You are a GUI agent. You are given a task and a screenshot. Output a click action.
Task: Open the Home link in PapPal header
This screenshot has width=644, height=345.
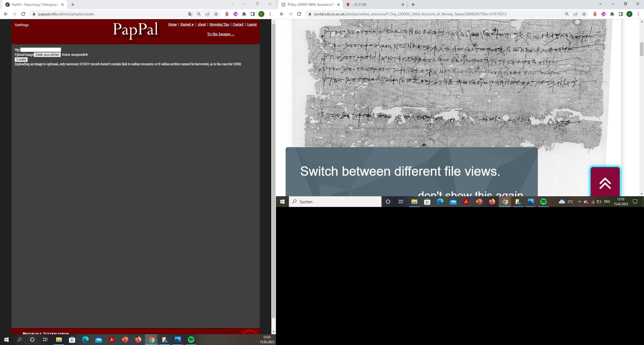(172, 25)
